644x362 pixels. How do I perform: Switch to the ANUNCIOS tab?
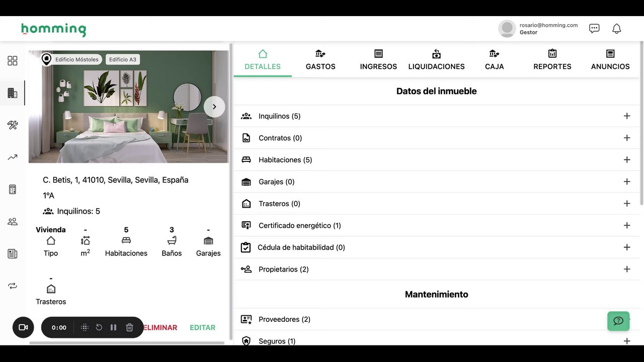click(610, 60)
